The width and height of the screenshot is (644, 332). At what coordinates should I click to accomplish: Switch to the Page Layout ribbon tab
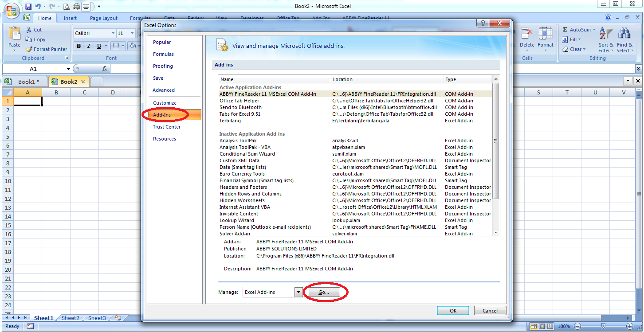[x=104, y=18]
